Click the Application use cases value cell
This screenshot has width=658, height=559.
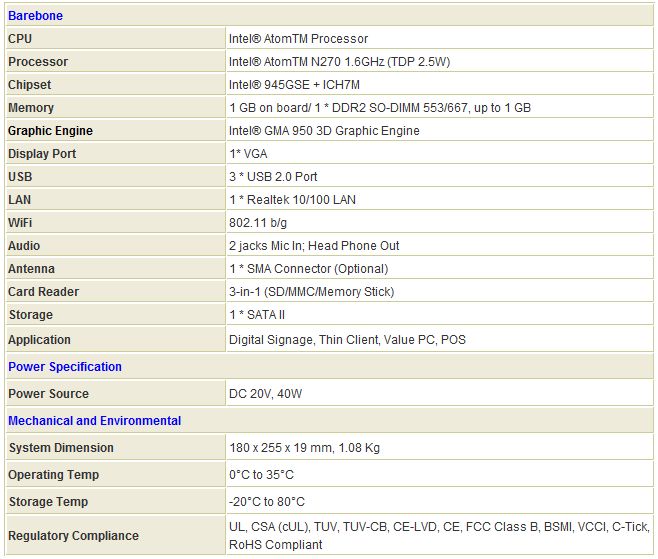347,340
